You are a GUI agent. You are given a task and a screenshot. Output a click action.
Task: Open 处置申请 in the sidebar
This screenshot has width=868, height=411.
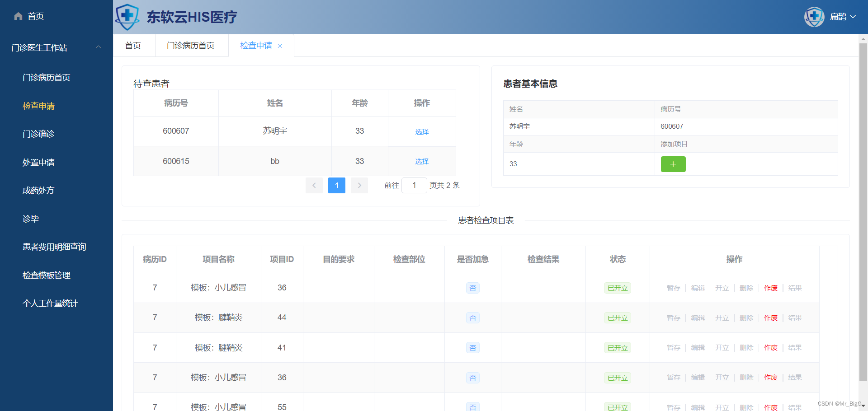click(38, 163)
